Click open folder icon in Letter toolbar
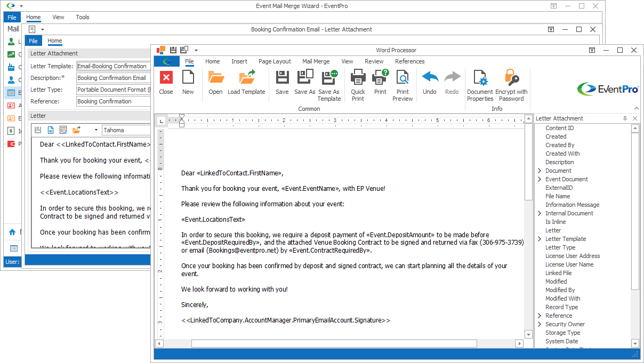 [x=76, y=130]
